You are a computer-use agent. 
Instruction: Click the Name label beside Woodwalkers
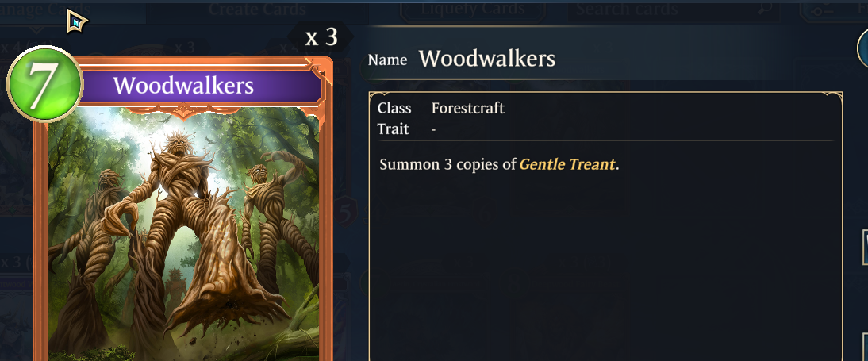[387, 60]
